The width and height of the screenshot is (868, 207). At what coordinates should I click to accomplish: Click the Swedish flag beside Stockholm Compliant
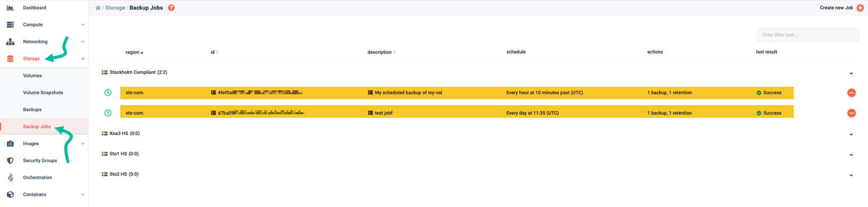(x=105, y=72)
